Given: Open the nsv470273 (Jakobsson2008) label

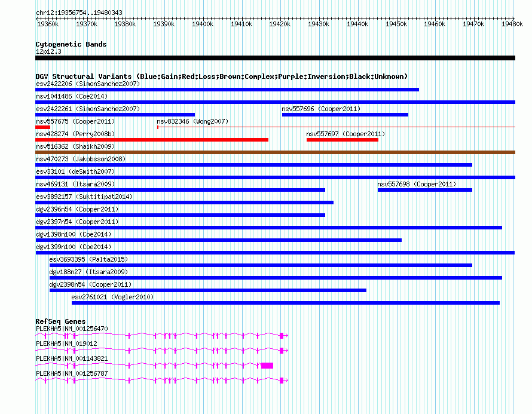Looking at the screenshot, I should click(x=81, y=159).
